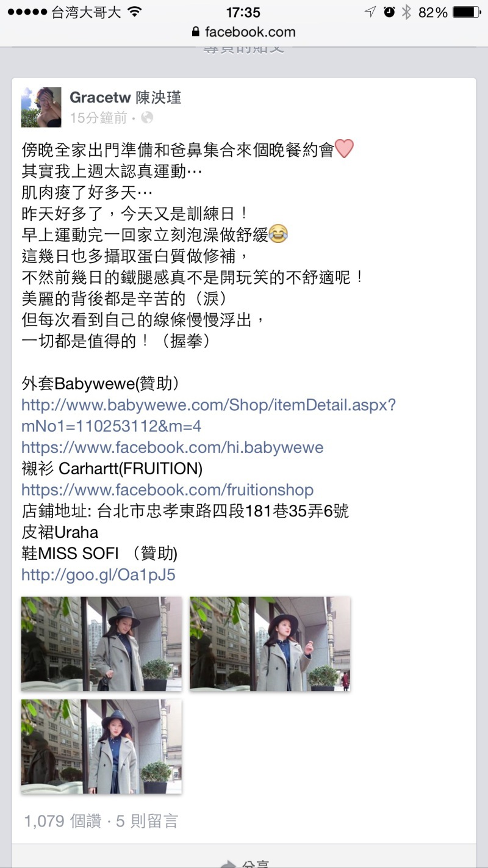Viewport: 488px width, 868px height.
Task: View the second photo on the right
Action: click(270, 643)
